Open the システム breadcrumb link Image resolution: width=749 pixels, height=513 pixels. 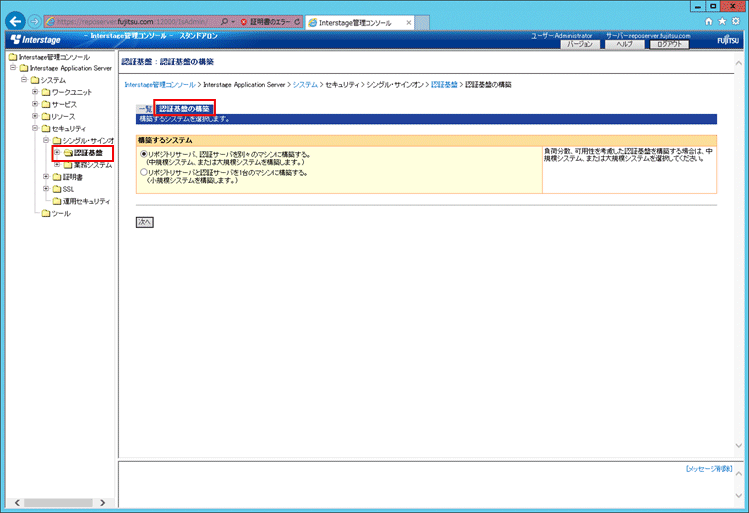click(306, 85)
